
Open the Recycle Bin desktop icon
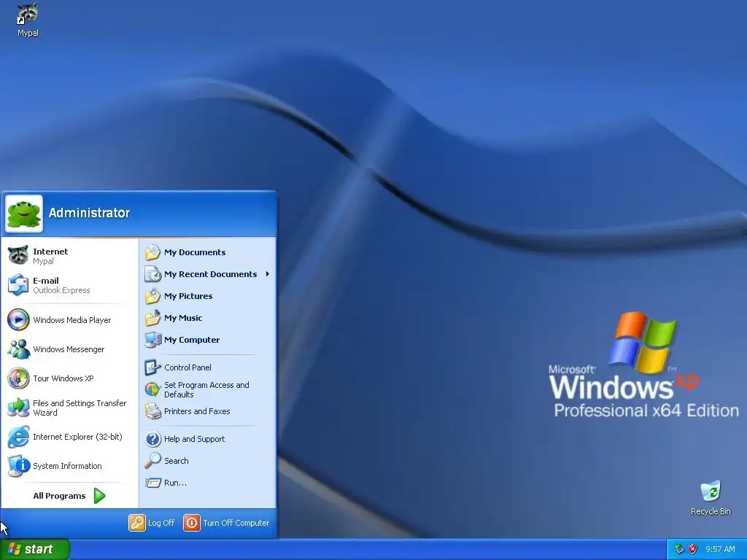711,491
